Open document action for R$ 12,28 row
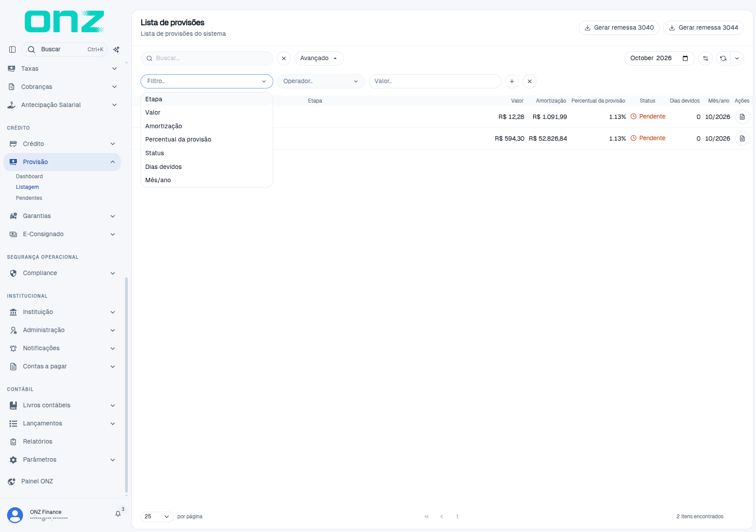Viewport: 756px width, 532px height. pos(742,117)
